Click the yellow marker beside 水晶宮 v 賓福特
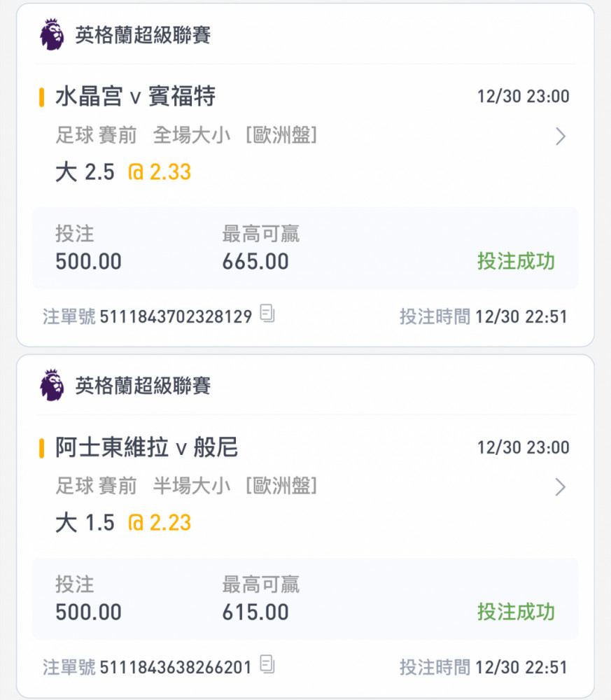 pyautogui.click(x=41, y=97)
